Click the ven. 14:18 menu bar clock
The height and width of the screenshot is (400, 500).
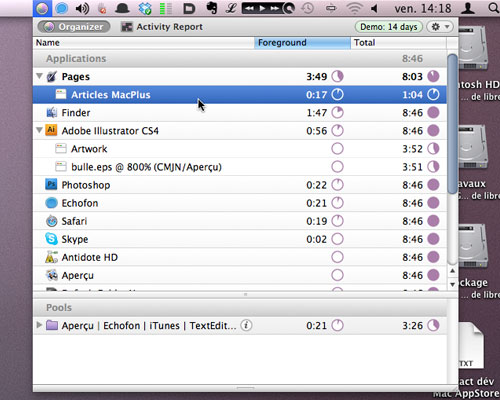tap(422, 8)
